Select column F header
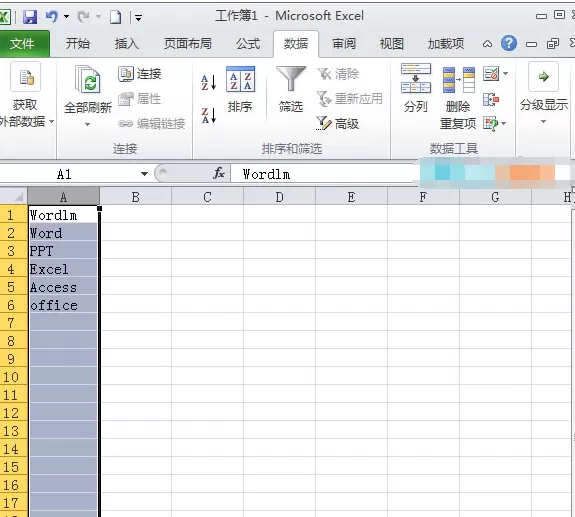Image resolution: width=575 pixels, height=517 pixels. pyautogui.click(x=423, y=197)
